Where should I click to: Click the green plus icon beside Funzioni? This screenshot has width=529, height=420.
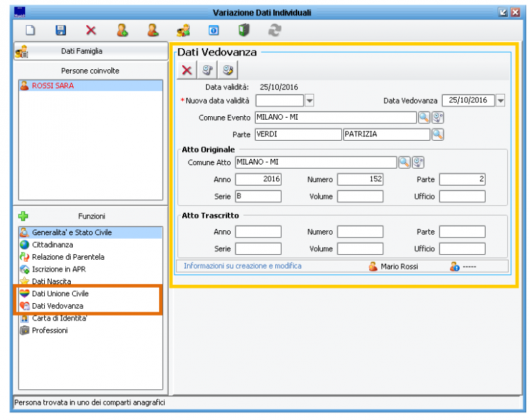point(23,216)
